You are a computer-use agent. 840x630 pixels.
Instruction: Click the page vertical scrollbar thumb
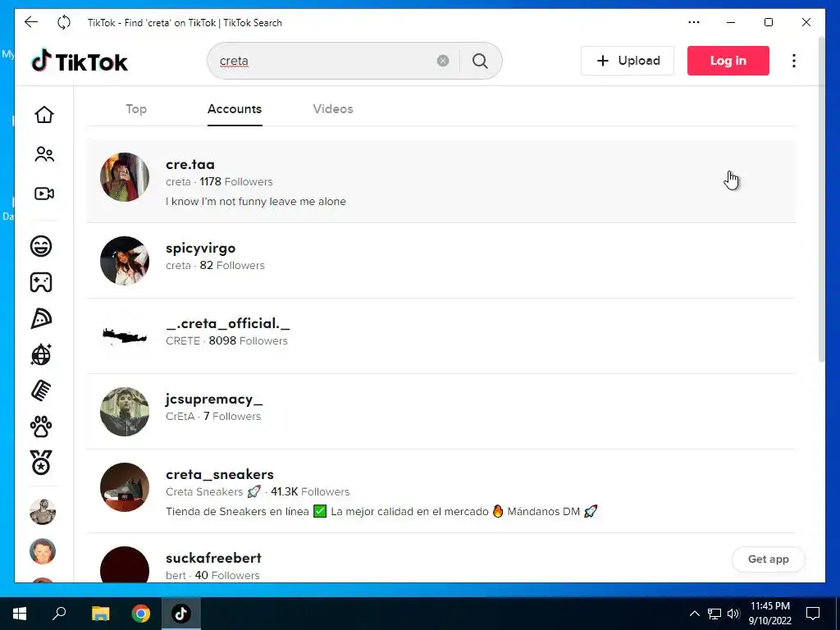[x=822, y=200]
